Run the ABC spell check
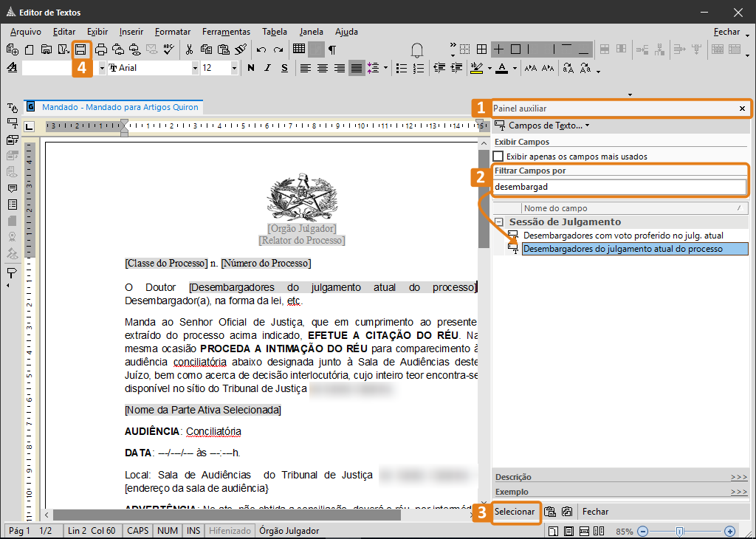This screenshot has width=756, height=539. coord(169,49)
